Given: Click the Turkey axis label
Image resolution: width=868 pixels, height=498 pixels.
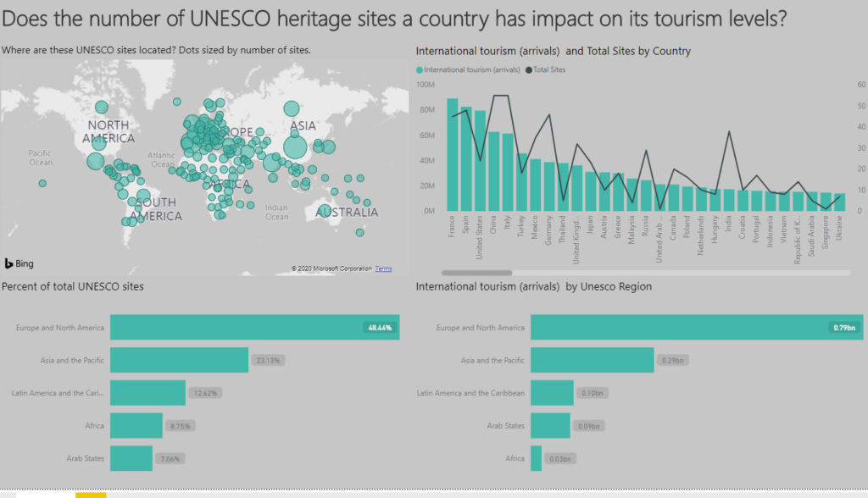Looking at the screenshot, I should (520, 226).
